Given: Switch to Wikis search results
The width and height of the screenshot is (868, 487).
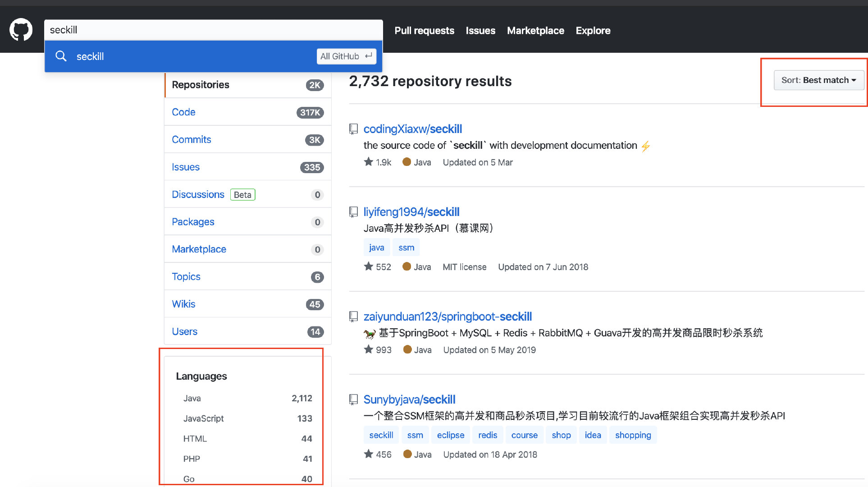Looking at the screenshot, I should [x=248, y=304].
